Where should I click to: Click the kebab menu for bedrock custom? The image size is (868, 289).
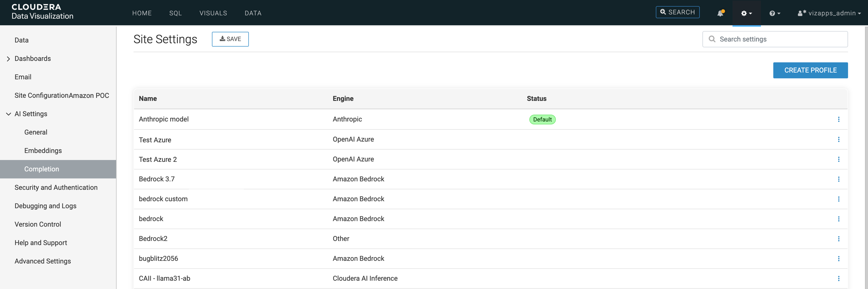838,199
